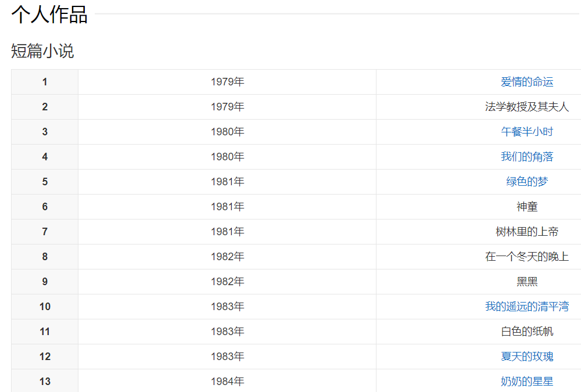The height and width of the screenshot is (392, 581).
Task: Open the 爱情的命运 link
Action: tap(526, 82)
